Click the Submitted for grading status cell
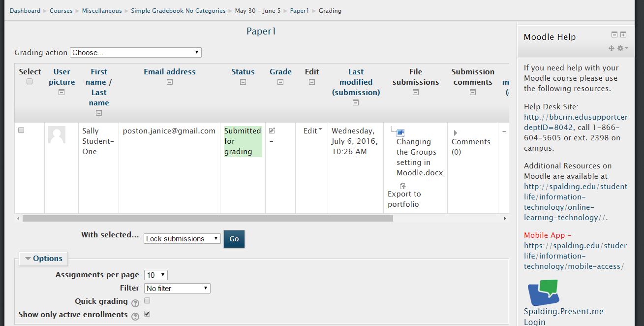The image size is (644, 326). tap(243, 141)
